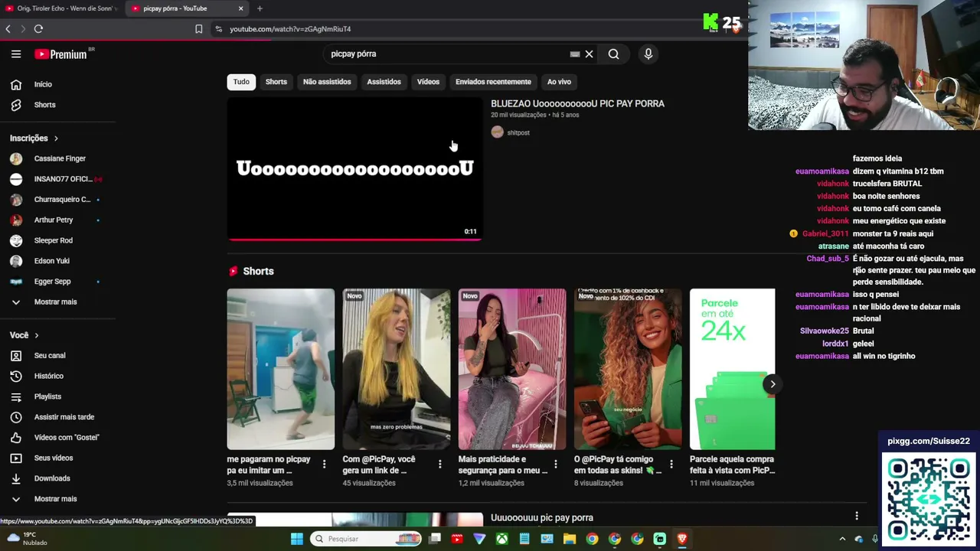Open a new browser tab
This screenshot has width=980, height=551.
click(x=260, y=8)
